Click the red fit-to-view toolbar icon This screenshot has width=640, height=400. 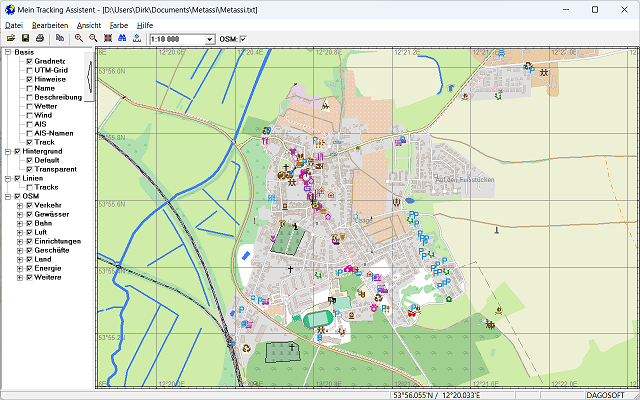click(108, 38)
